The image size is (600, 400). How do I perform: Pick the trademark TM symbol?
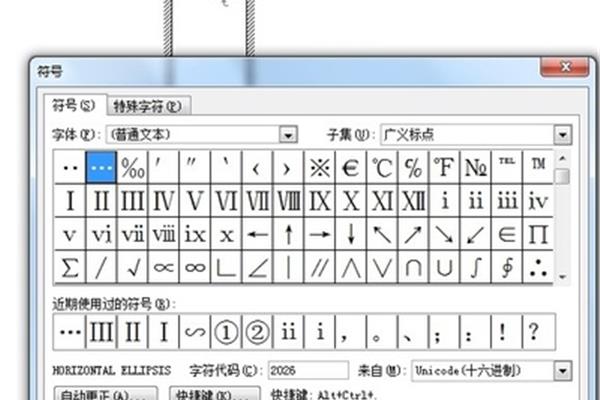[x=538, y=167]
